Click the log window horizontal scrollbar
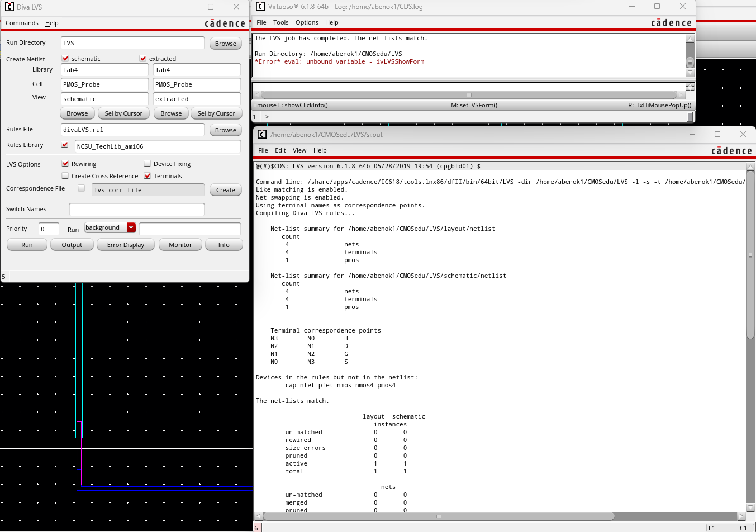The height and width of the screenshot is (532, 756). [469, 94]
